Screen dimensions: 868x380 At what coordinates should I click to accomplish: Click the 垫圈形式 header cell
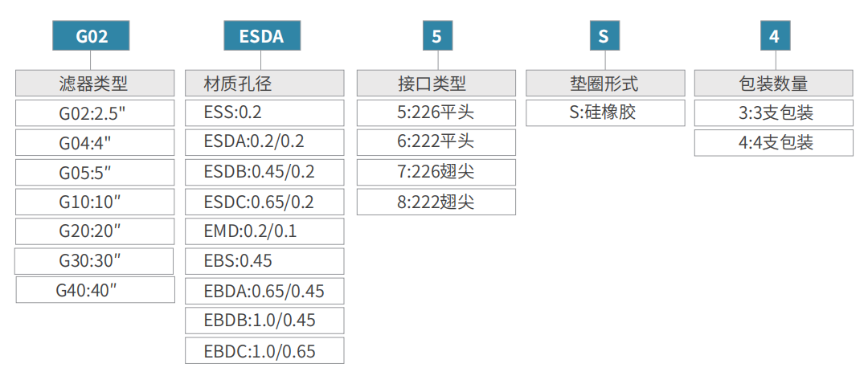coord(604,83)
